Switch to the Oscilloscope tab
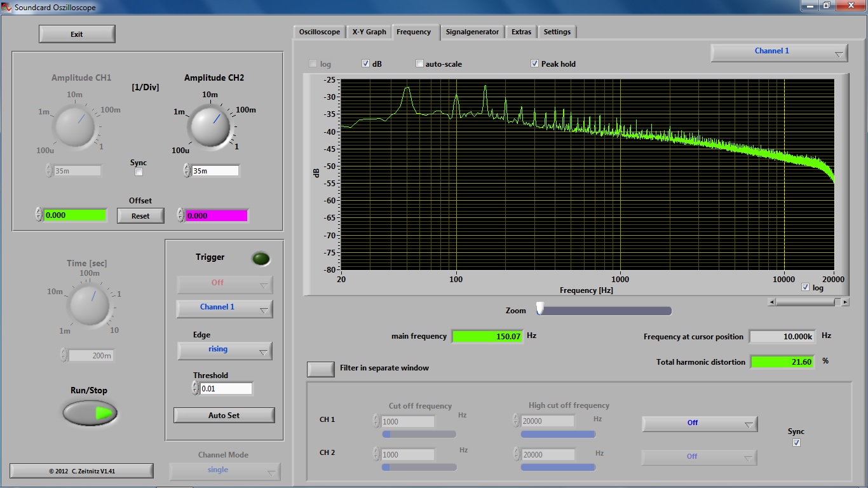The height and width of the screenshot is (488, 868). pyautogui.click(x=320, y=32)
